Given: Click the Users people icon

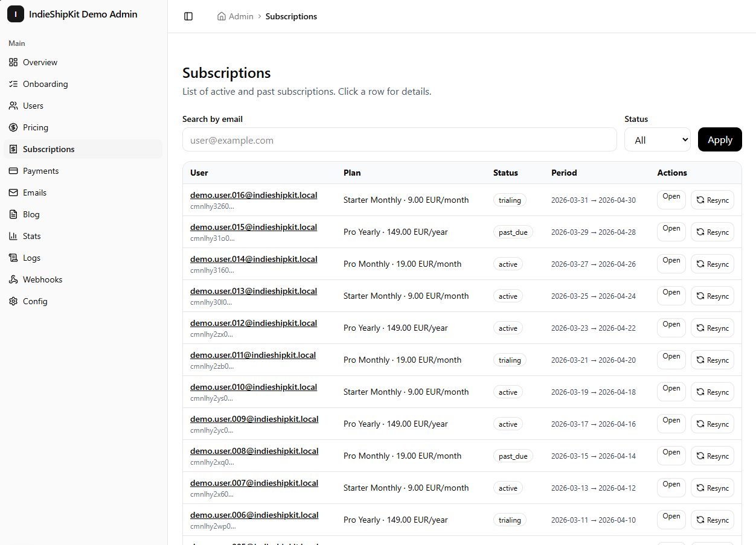Looking at the screenshot, I should (13, 106).
